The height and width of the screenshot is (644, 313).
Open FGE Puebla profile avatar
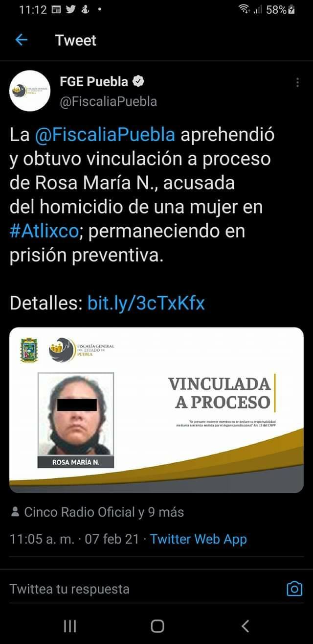(x=30, y=90)
